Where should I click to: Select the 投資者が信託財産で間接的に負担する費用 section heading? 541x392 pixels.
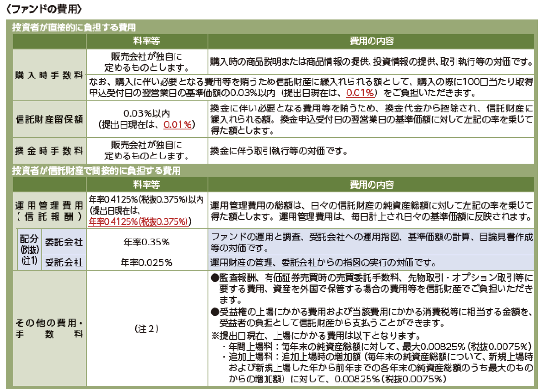(96, 171)
